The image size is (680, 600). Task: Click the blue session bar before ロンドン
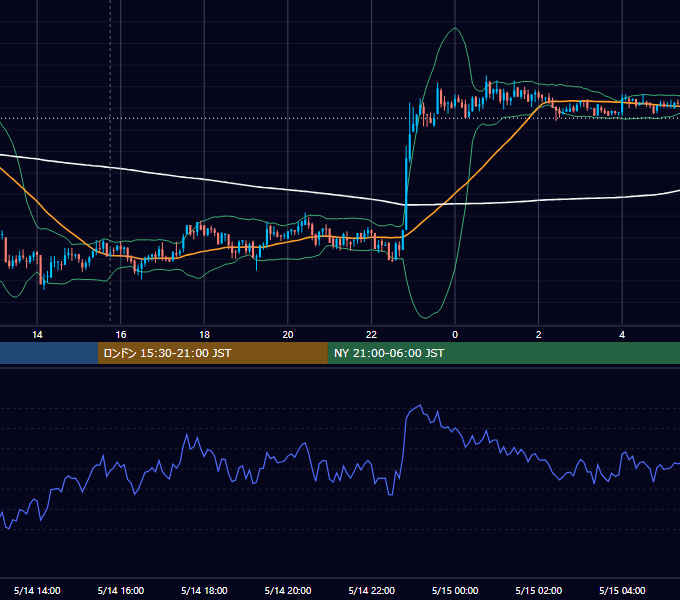click(49, 353)
